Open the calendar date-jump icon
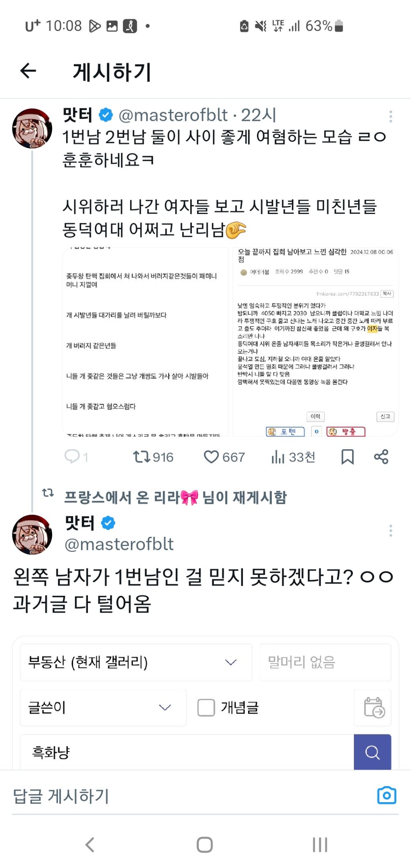 (x=374, y=707)
